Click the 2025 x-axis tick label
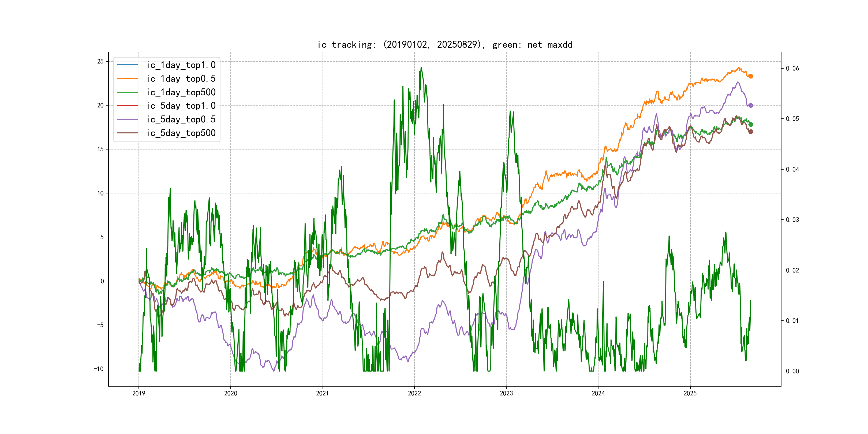Screen dimensions: 868x434 click(x=690, y=393)
